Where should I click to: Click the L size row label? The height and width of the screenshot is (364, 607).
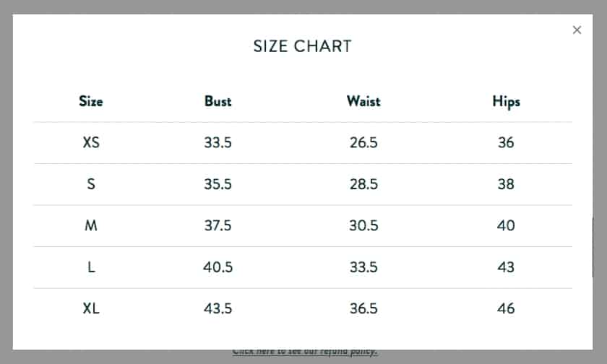pyautogui.click(x=91, y=267)
